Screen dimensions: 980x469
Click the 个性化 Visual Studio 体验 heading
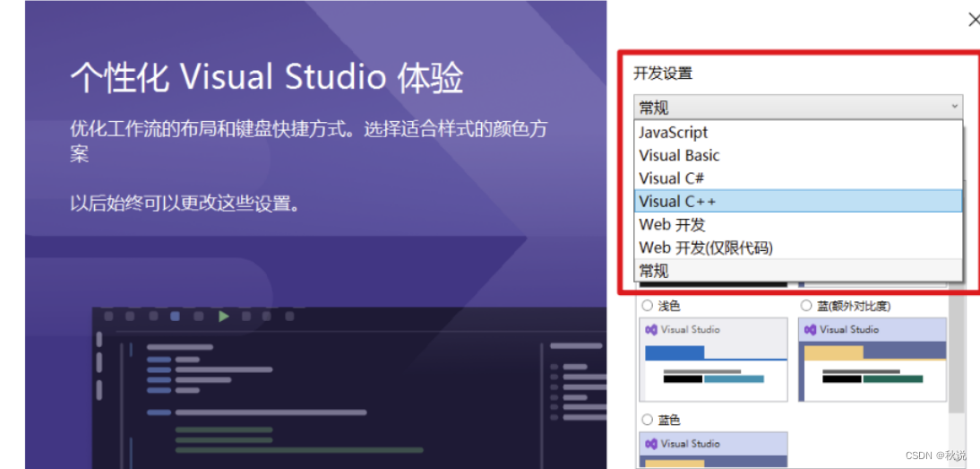[267, 77]
